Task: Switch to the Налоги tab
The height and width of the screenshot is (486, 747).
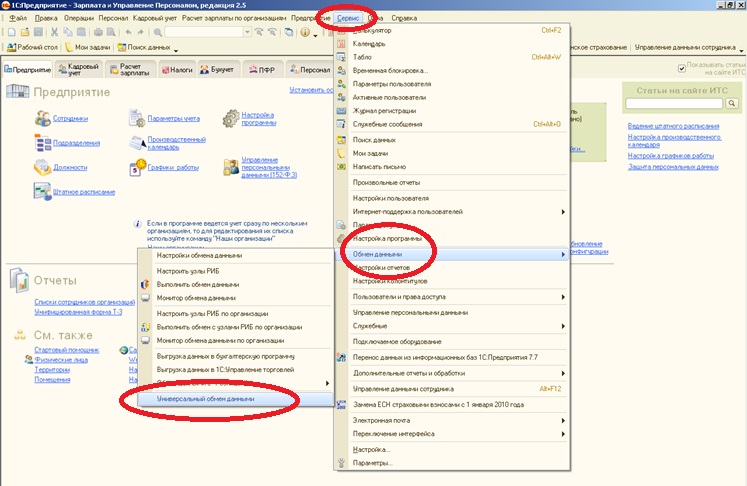Action: pos(177,70)
